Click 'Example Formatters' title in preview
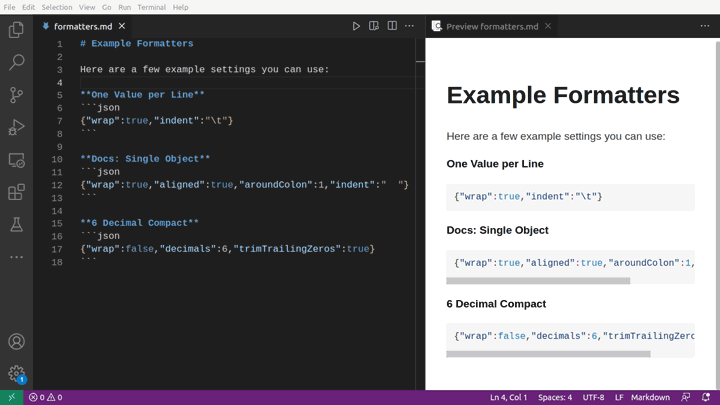 [x=563, y=95]
